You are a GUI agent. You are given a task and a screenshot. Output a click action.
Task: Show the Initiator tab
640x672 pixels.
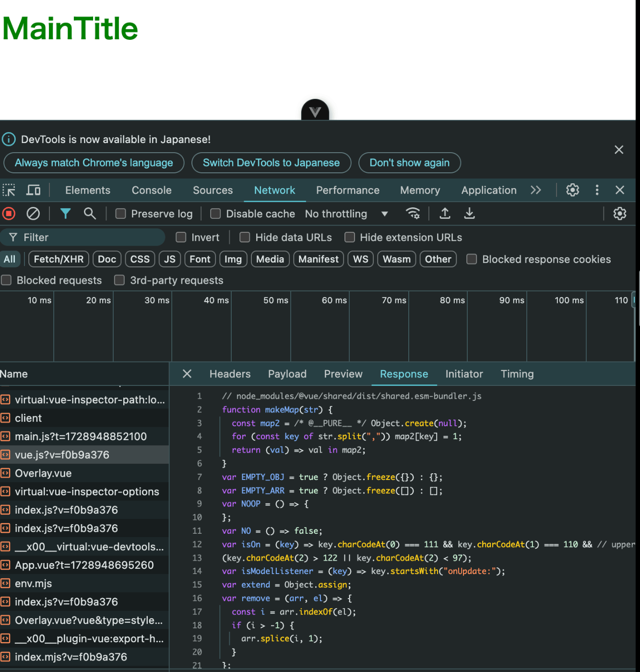(x=464, y=374)
